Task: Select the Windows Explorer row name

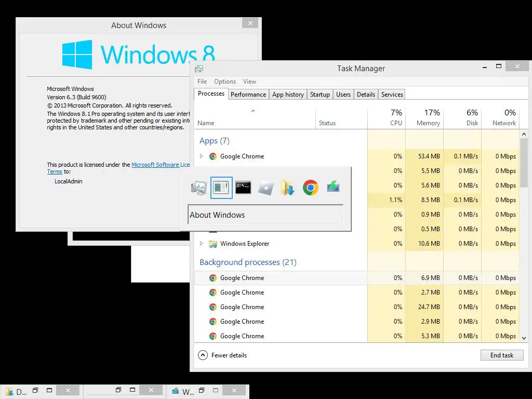Action: 245,244
